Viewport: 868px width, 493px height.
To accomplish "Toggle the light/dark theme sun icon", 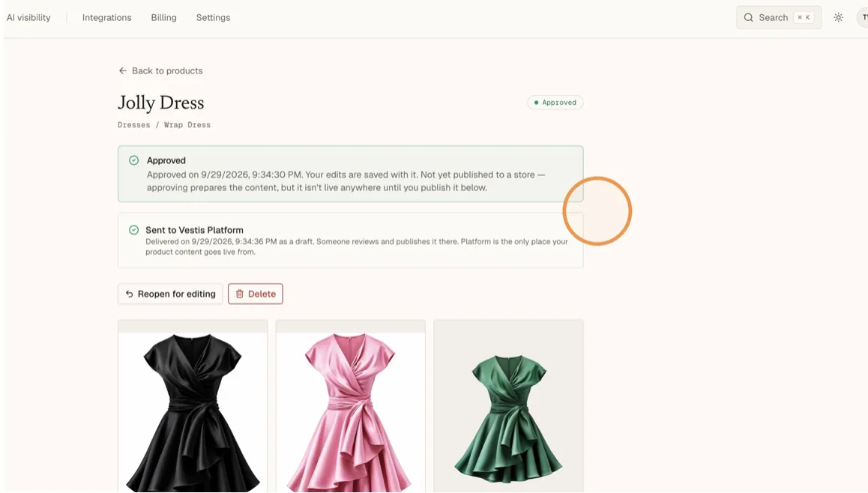I will [x=838, y=18].
